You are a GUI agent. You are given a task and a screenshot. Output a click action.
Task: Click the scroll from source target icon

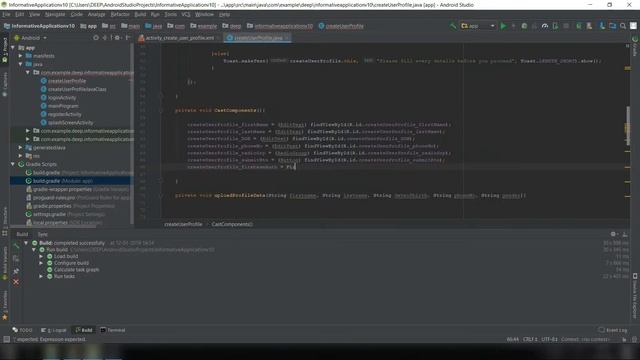pos(96,38)
